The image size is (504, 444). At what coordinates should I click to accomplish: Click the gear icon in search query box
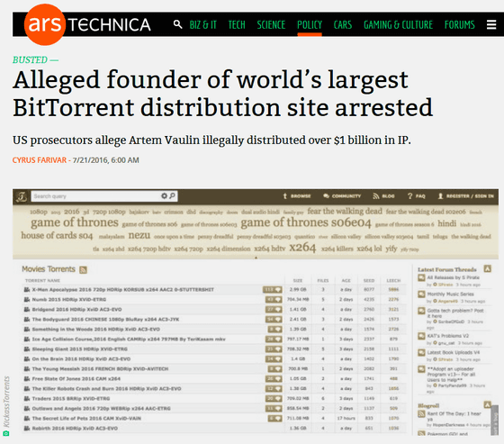[x=164, y=195]
